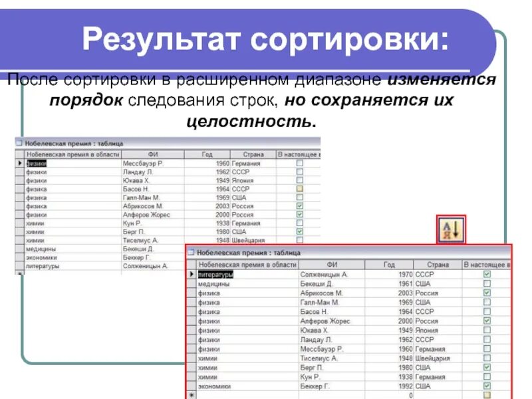Toggle checkbox in Ландау Л. row of back table
Viewport: 532px width, 399px height.
300,172
